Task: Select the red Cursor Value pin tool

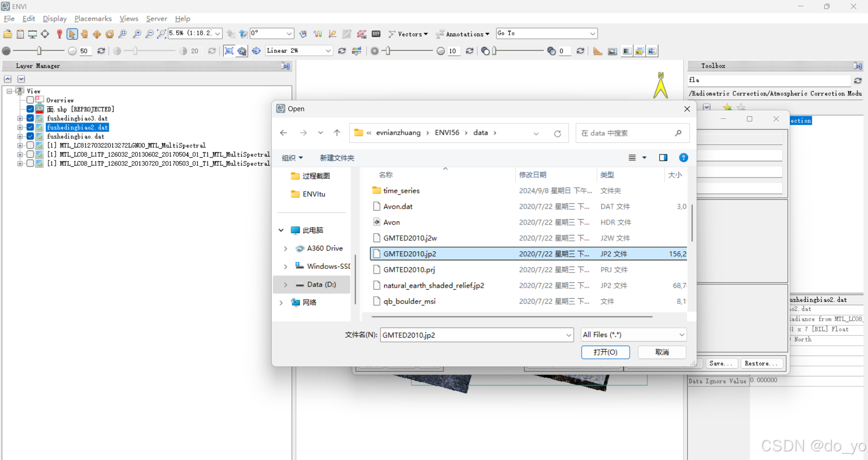Action: [59, 34]
